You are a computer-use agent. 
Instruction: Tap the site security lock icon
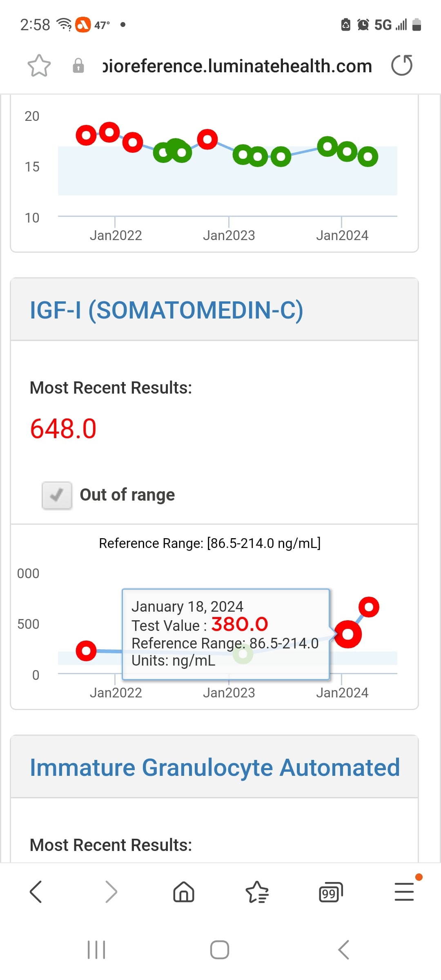[x=78, y=66]
